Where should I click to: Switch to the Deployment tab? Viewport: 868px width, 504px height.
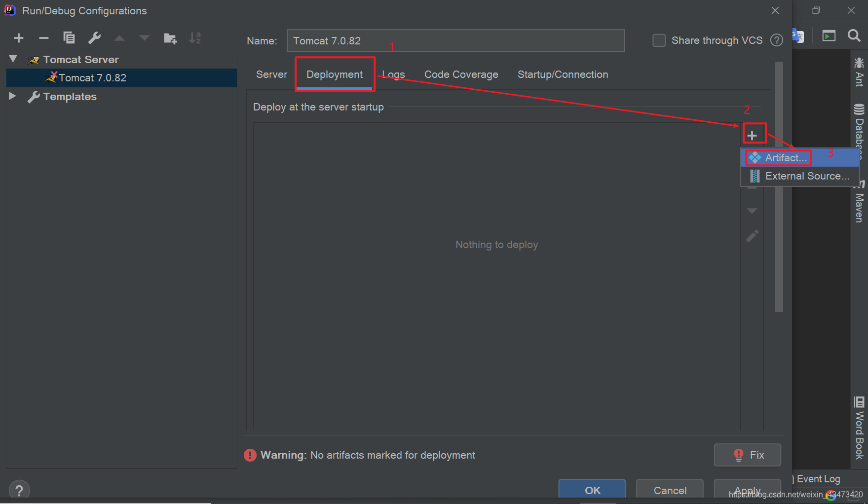click(x=335, y=74)
